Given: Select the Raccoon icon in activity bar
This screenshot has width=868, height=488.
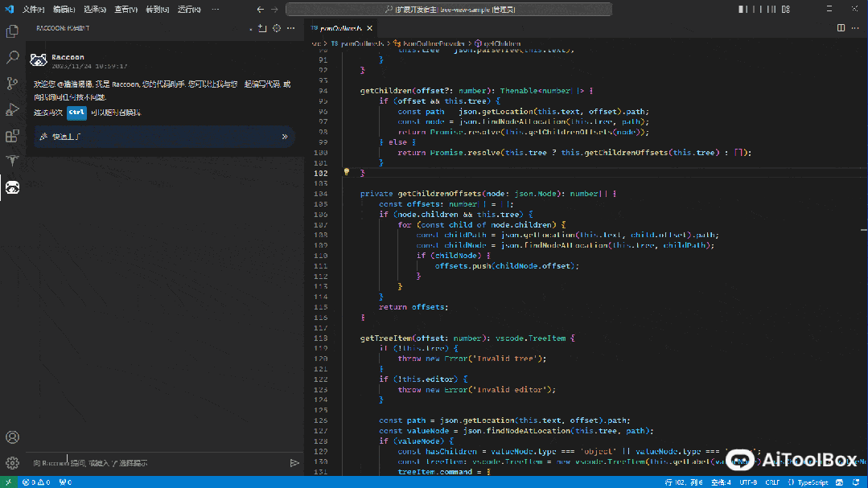Looking at the screenshot, I should (x=12, y=187).
